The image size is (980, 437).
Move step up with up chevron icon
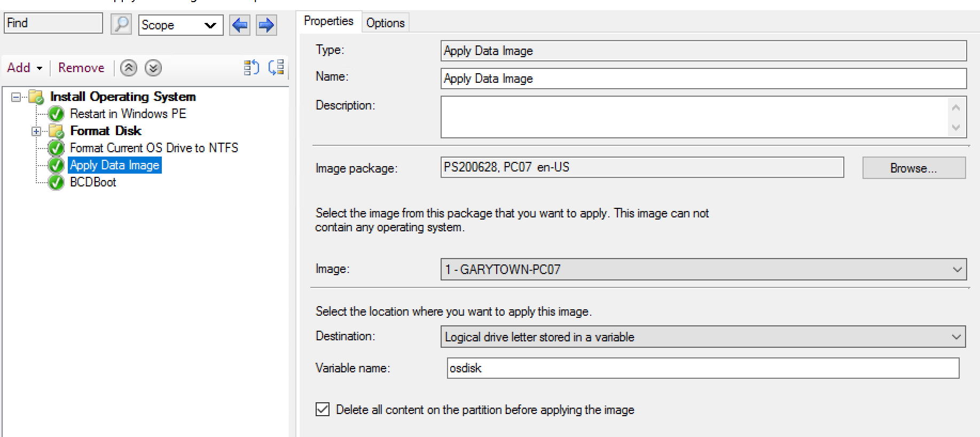click(x=129, y=68)
